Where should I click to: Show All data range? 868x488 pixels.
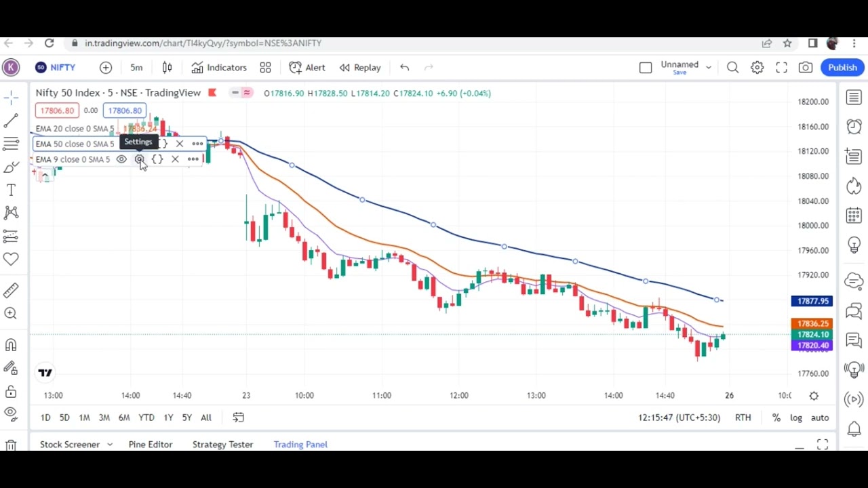[x=206, y=418]
